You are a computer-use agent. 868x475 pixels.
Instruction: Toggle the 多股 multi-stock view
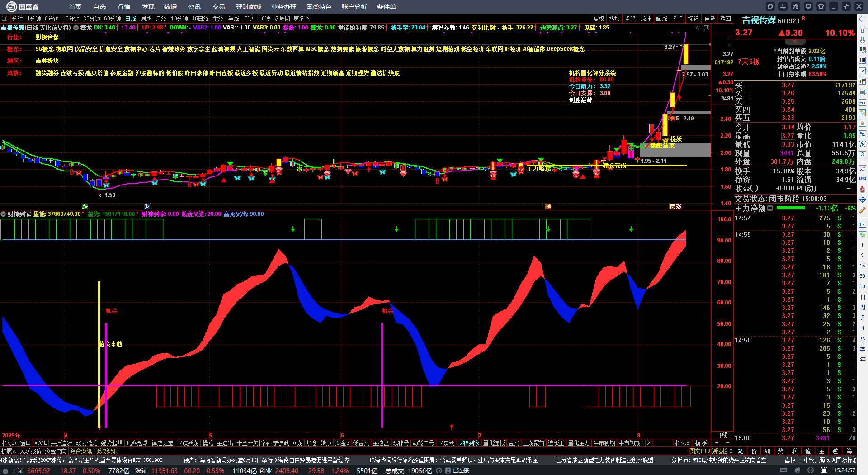[630, 19]
